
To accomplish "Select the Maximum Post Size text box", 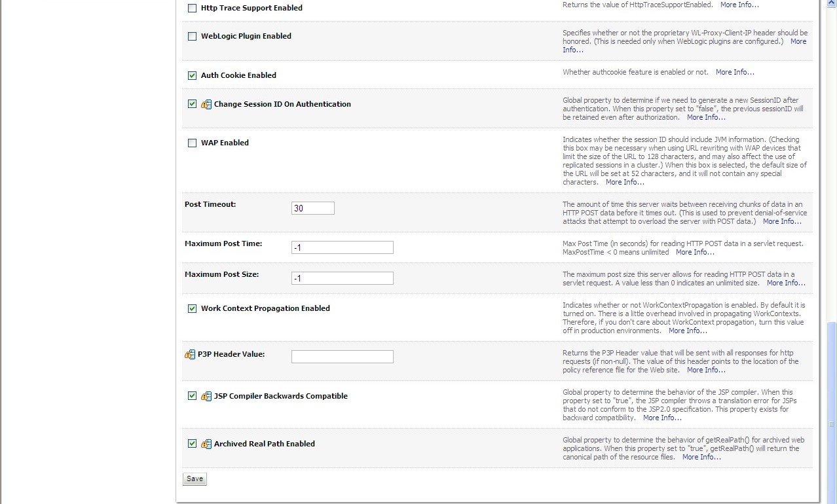I will (342, 278).
